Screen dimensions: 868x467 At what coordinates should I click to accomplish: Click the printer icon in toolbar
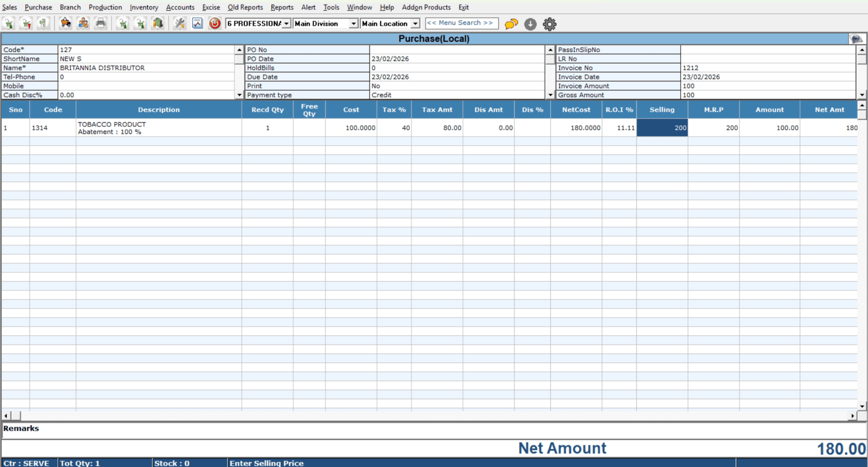[x=100, y=23]
